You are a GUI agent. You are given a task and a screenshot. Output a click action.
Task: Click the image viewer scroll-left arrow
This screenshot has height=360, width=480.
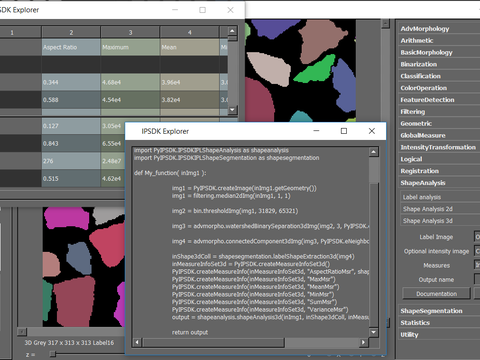[x=22, y=332]
